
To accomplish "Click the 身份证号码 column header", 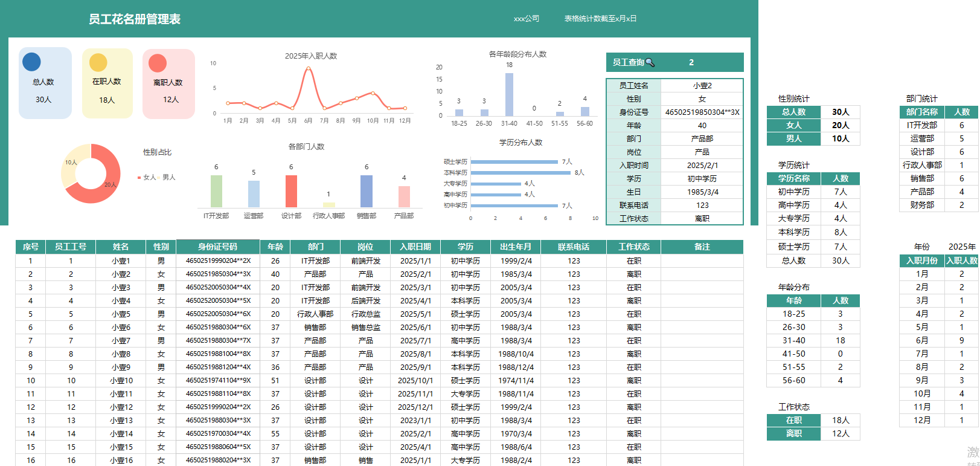I will coord(217,247).
